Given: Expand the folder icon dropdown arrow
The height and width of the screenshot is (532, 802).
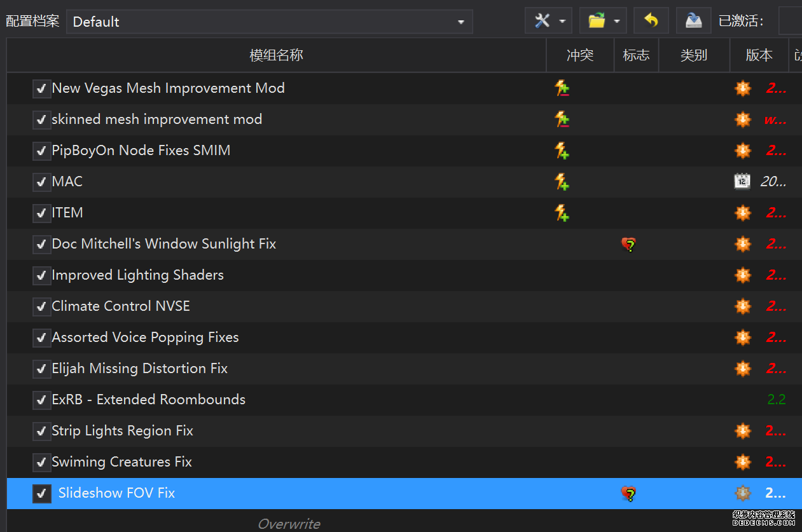Looking at the screenshot, I should 617,22.
